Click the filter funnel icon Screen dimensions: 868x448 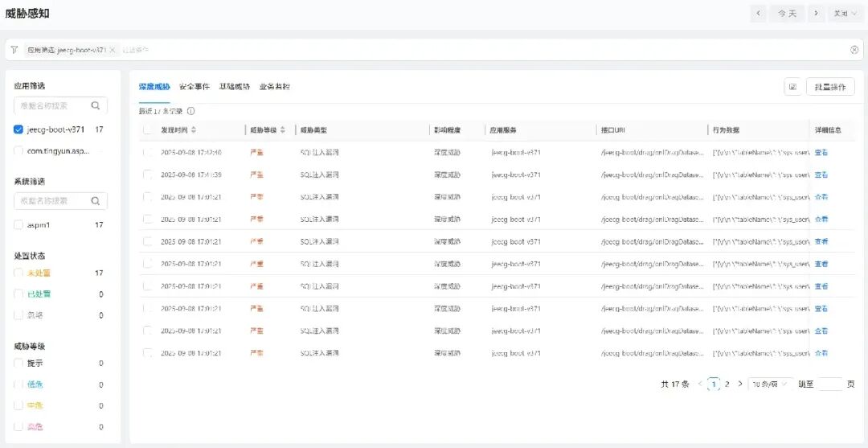tap(14, 50)
